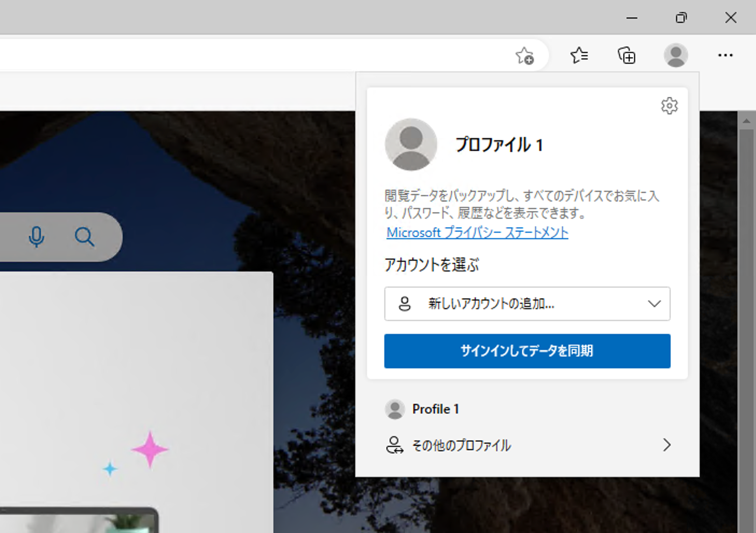Open その他のプロファイル menu entry
Image resolution: width=756 pixels, height=533 pixels.
point(461,445)
